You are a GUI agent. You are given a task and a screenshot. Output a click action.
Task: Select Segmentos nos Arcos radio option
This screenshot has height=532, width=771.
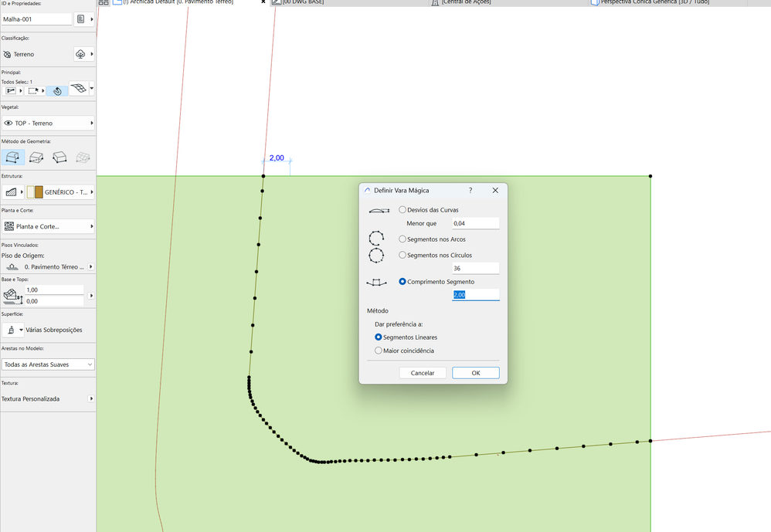[x=402, y=239]
